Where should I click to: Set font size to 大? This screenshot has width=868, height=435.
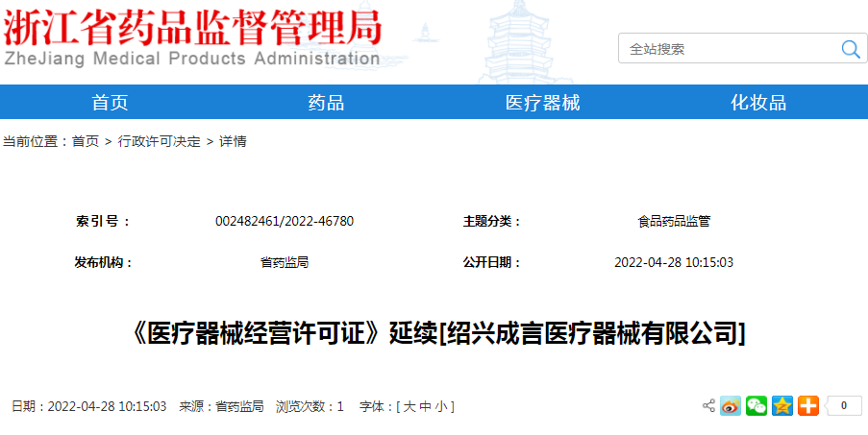click(x=409, y=407)
